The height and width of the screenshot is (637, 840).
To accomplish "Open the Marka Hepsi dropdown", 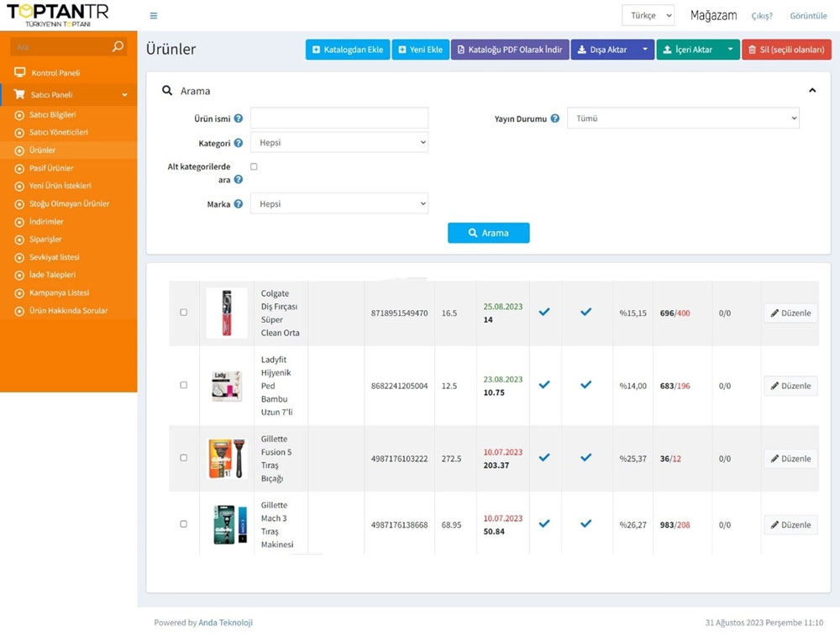I will [x=339, y=203].
